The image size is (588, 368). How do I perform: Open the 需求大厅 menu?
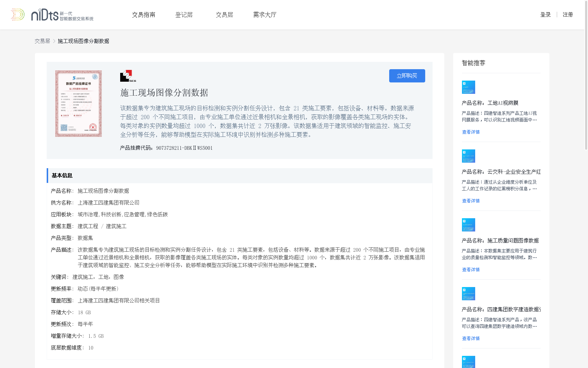(x=265, y=15)
